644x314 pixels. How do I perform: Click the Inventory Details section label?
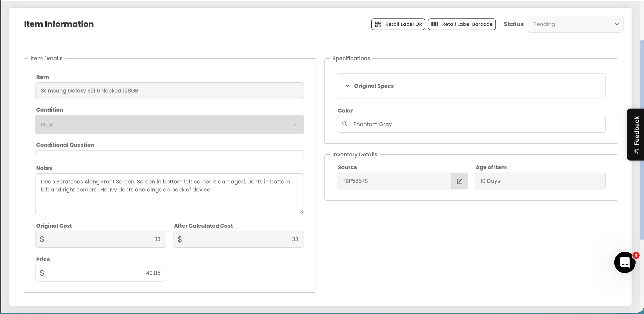pyautogui.click(x=354, y=155)
